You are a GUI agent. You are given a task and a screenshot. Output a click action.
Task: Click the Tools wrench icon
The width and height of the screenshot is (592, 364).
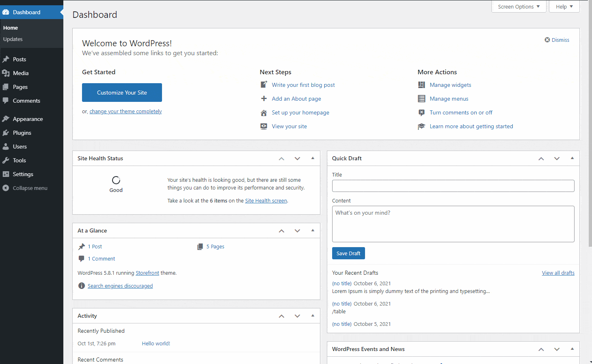click(6, 160)
